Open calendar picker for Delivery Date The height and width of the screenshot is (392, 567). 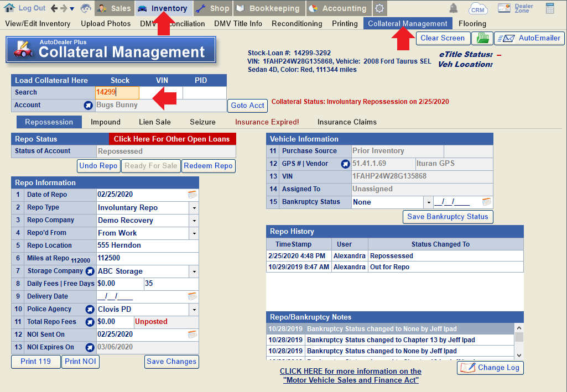[193, 296]
